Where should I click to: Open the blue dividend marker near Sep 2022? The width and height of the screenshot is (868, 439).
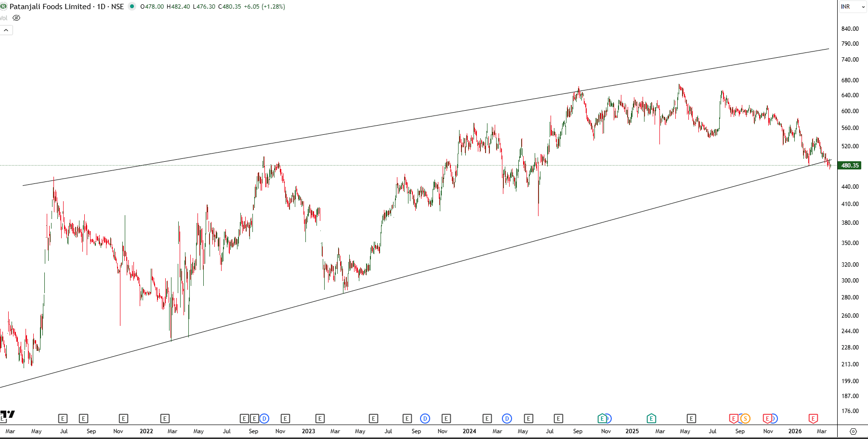click(x=264, y=419)
